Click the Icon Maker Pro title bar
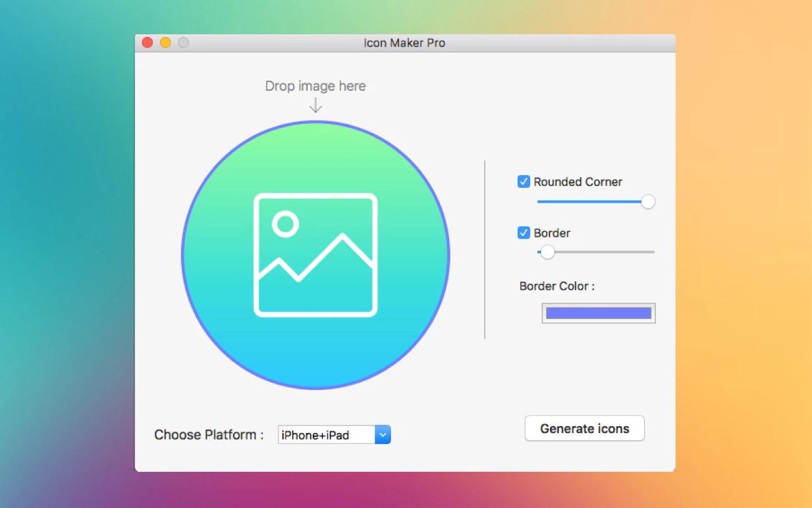The image size is (812, 508). tap(405, 43)
